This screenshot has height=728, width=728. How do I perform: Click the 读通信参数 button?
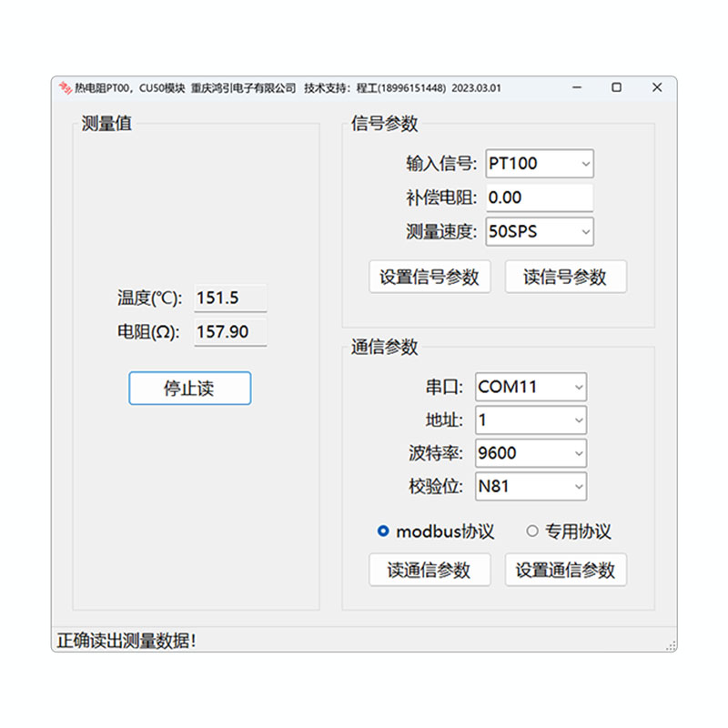(430, 570)
